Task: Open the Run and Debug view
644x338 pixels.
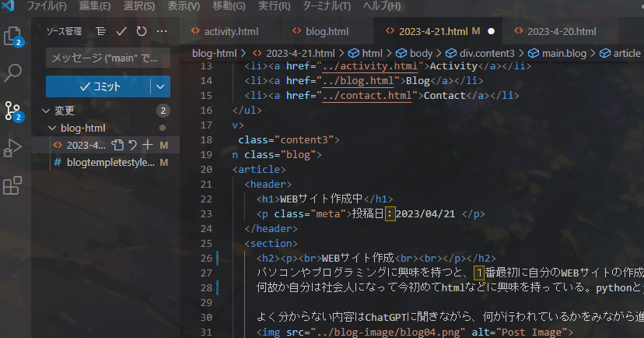Action: (12, 149)
